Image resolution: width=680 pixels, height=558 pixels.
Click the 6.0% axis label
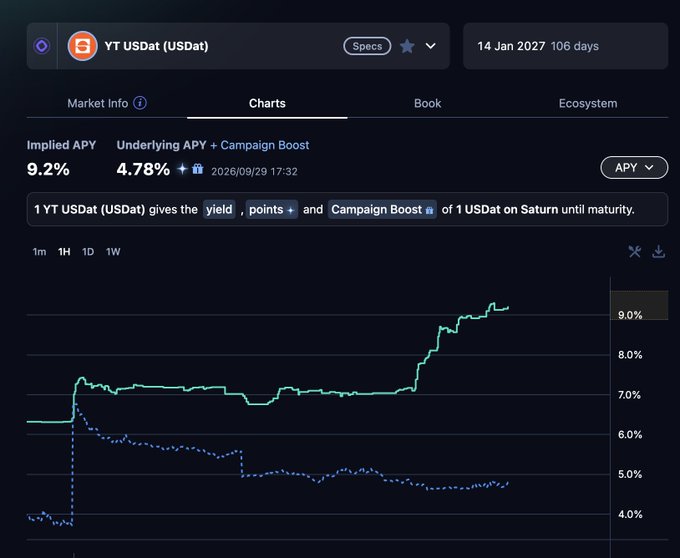[630, 434]
